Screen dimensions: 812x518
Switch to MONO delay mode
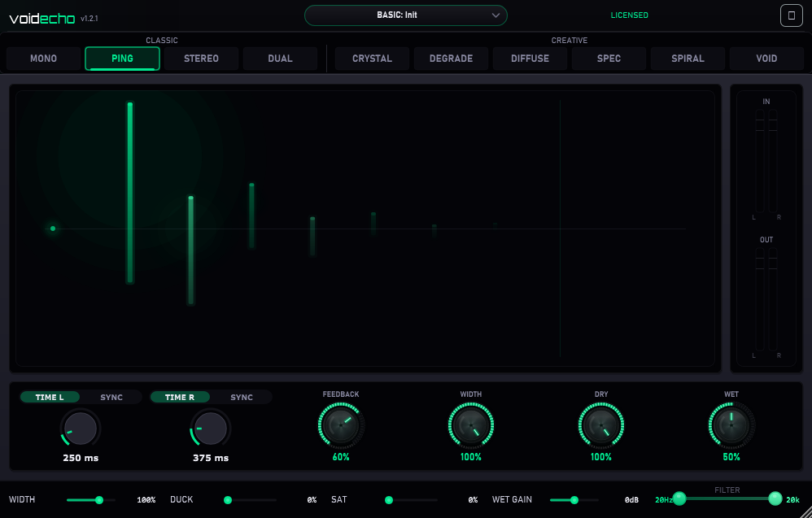(43, 58)
